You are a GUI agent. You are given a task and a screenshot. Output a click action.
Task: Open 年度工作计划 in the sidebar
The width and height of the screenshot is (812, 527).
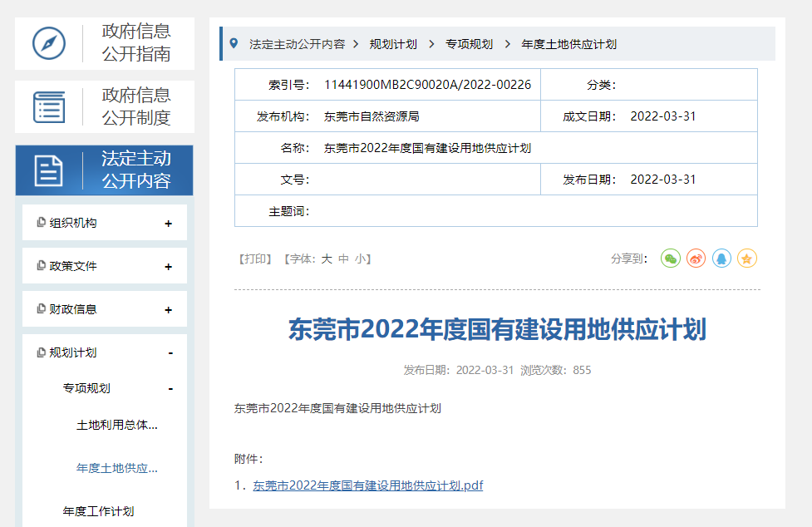98,511
